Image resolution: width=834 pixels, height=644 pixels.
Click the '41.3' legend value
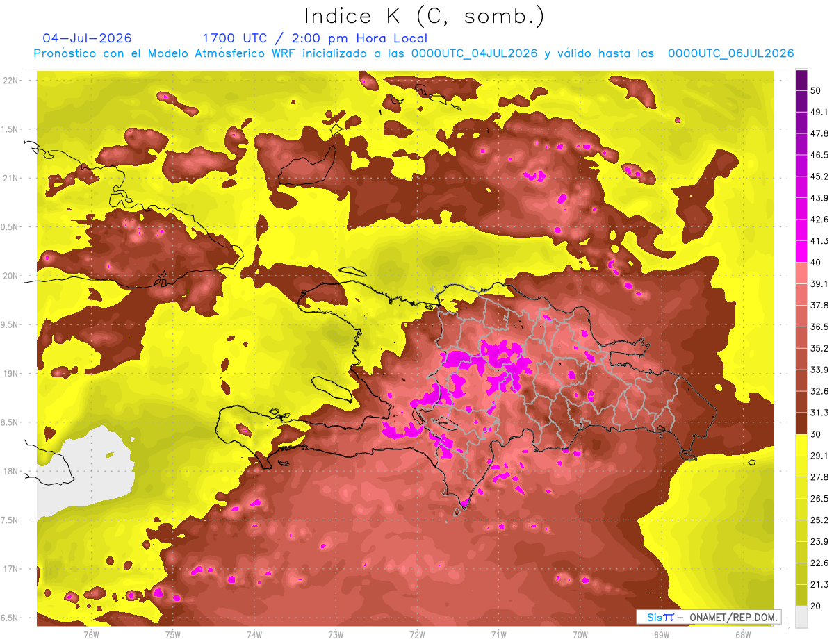point(819,241)
